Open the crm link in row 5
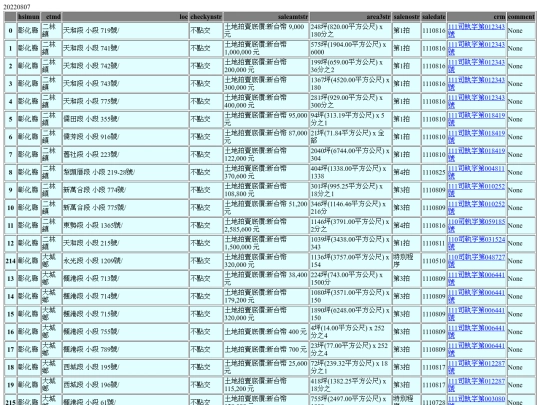 [476, 119]
